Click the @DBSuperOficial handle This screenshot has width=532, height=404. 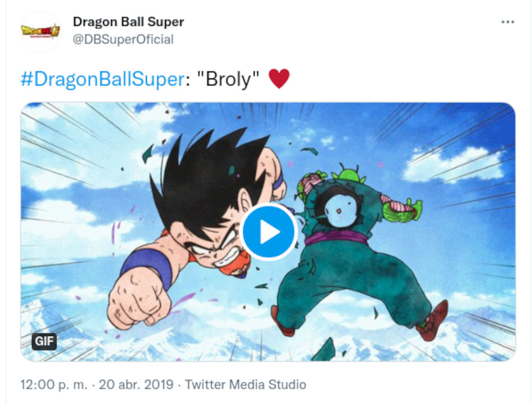(x=123, y=39)
